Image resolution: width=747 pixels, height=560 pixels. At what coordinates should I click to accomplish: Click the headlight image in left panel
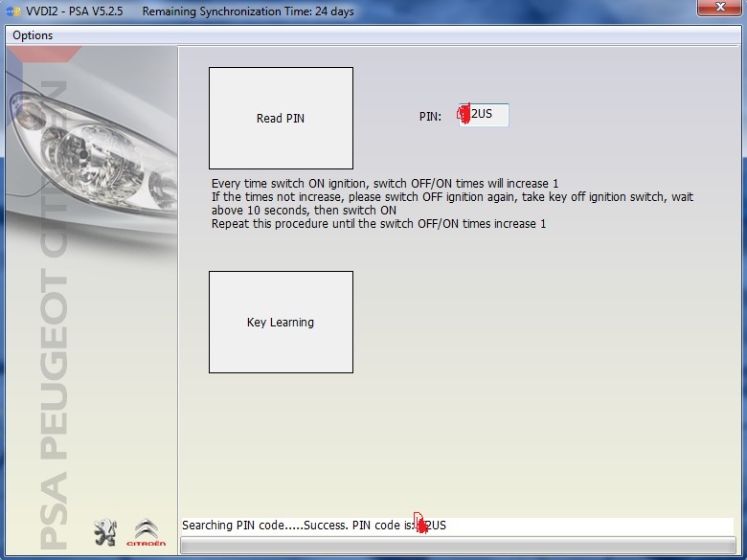[93, 152]
